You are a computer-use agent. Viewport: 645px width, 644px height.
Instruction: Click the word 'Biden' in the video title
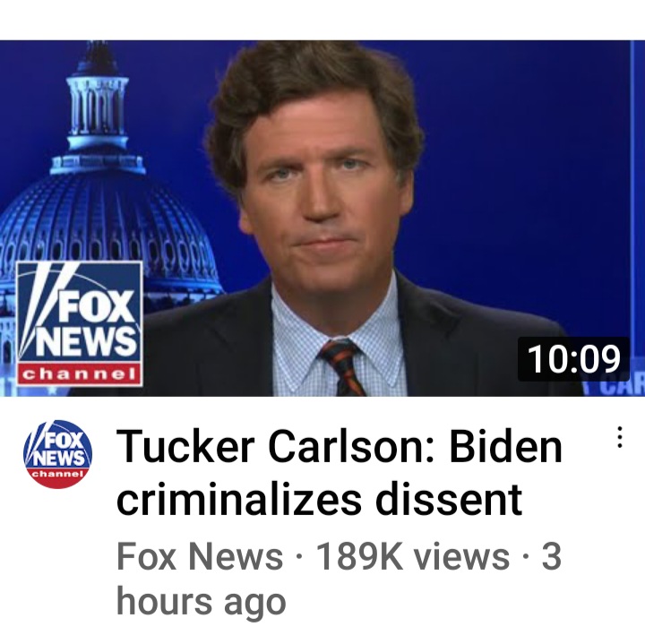tap(505, 446)
